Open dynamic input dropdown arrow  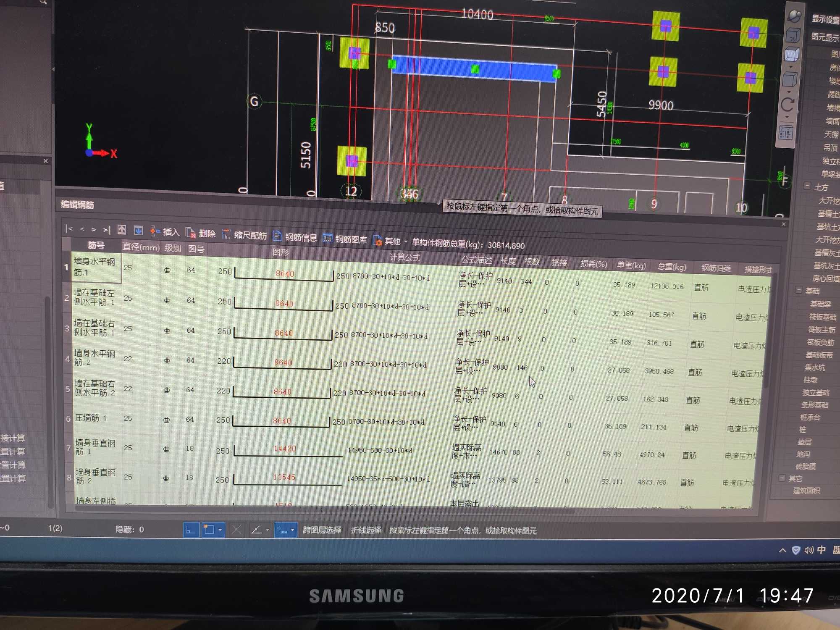(x=293, y=530)
